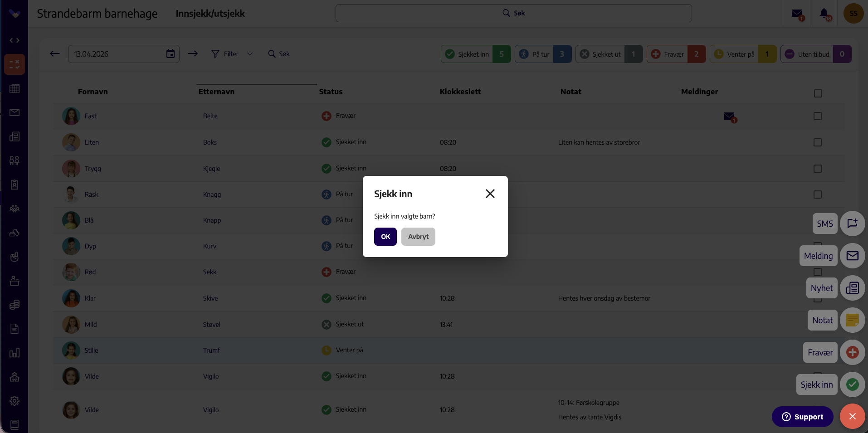Select checkbox for Trygg Kjegle
The width and height of the screenshot is (868, 433).
point(817,169)
